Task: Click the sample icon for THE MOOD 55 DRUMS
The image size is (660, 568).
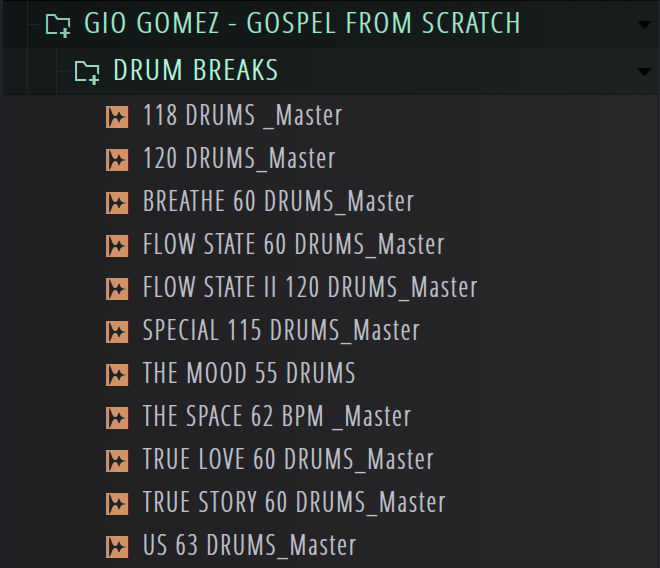Action: click(117, 374)
